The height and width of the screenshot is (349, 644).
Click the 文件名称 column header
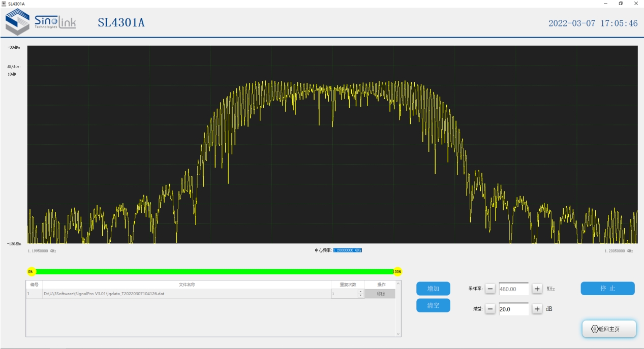point(187,284)
